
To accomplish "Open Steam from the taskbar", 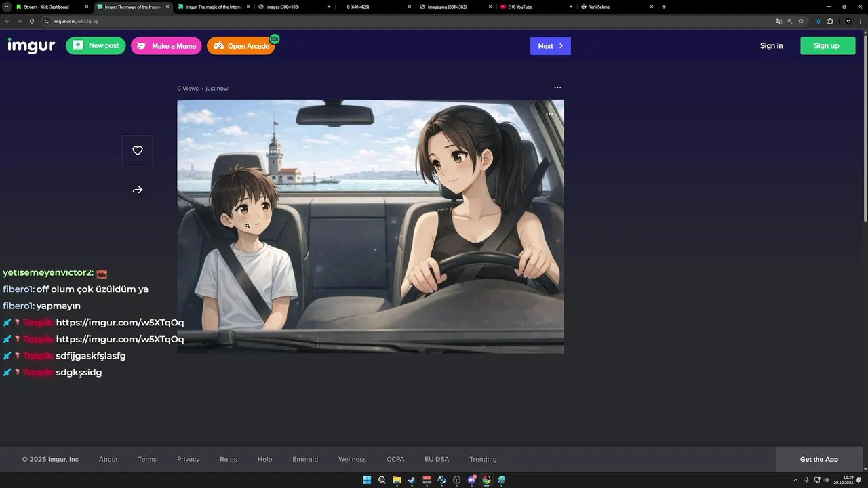I will (412, 480).
